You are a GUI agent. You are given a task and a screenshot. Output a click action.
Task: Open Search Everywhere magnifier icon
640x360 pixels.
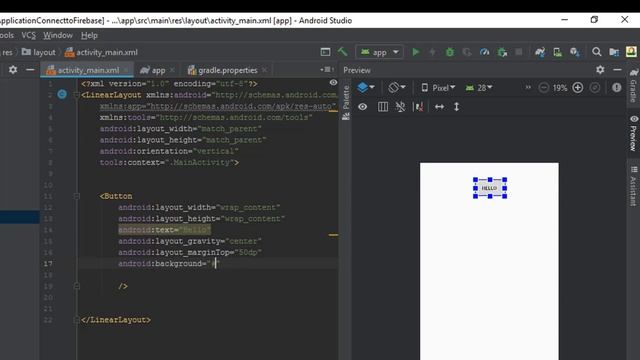click(596, 52)
